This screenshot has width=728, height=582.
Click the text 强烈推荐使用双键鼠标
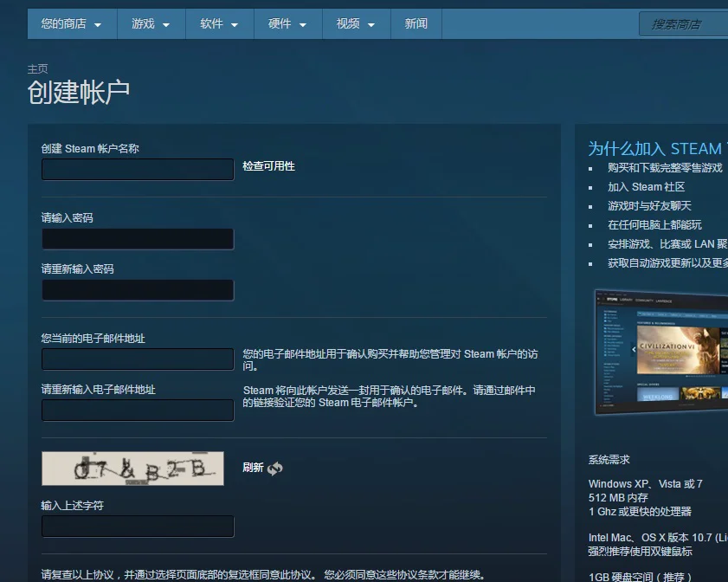640,552
